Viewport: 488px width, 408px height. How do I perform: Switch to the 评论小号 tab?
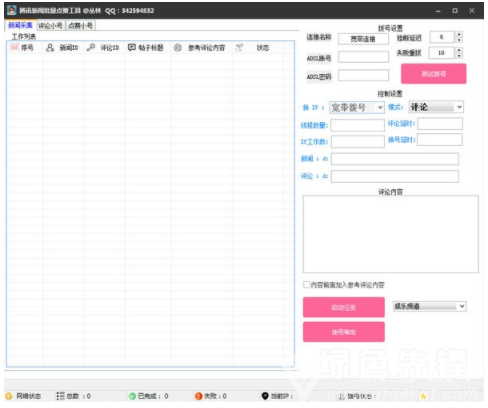tap(50, 26)
